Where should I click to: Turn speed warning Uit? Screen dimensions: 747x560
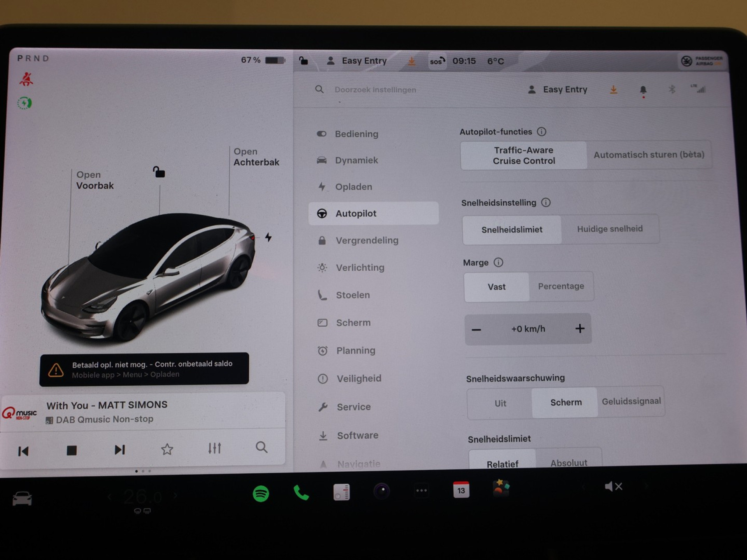[500, 403]
